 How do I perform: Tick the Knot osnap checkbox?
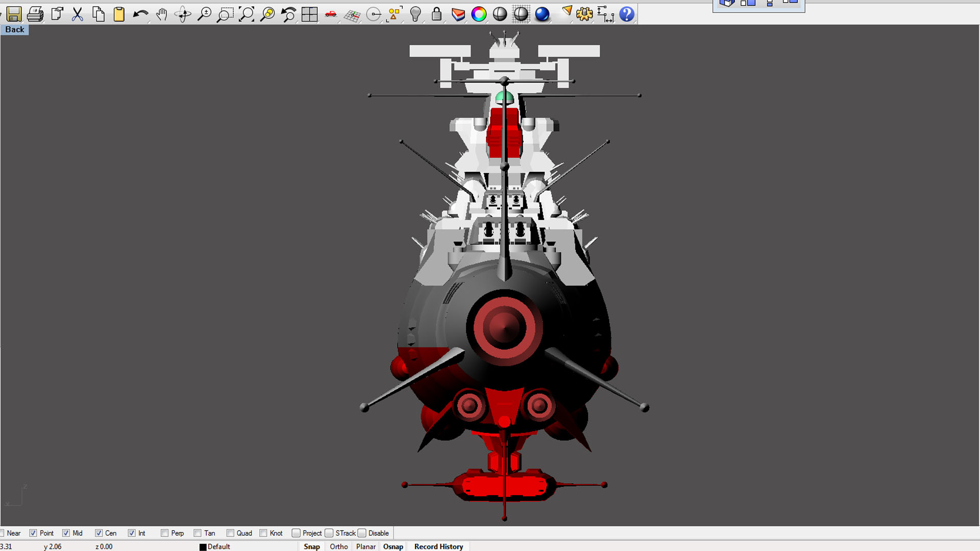click(263, 533)
